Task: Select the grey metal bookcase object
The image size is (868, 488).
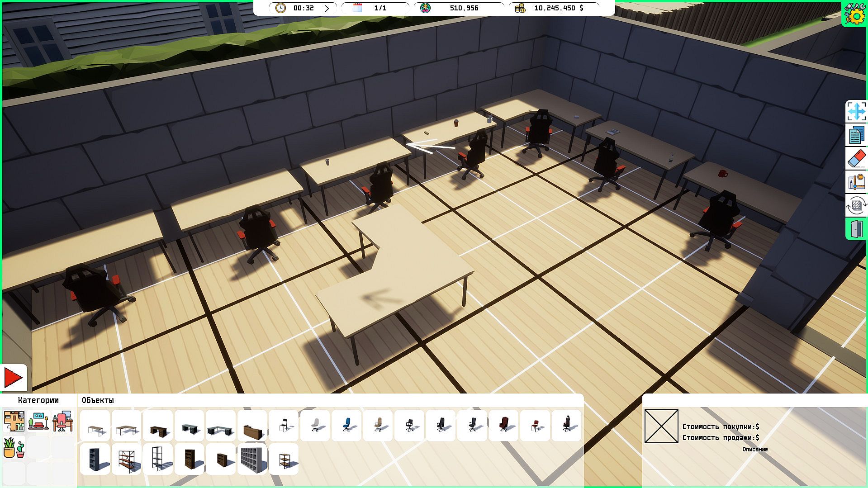Action: (95, 459)
